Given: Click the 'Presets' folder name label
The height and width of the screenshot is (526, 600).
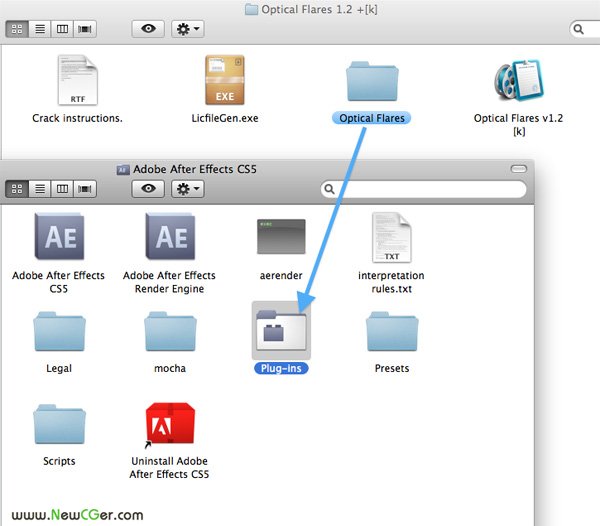Looking at the screenshot, I should click(392, 368).
